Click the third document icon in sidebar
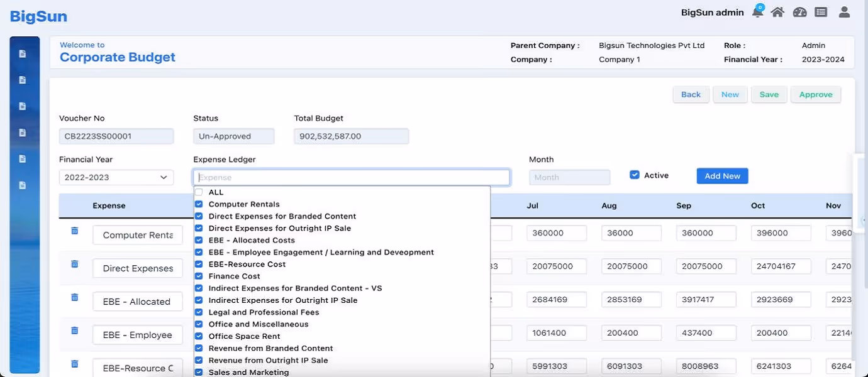 [x=23, y=106]
